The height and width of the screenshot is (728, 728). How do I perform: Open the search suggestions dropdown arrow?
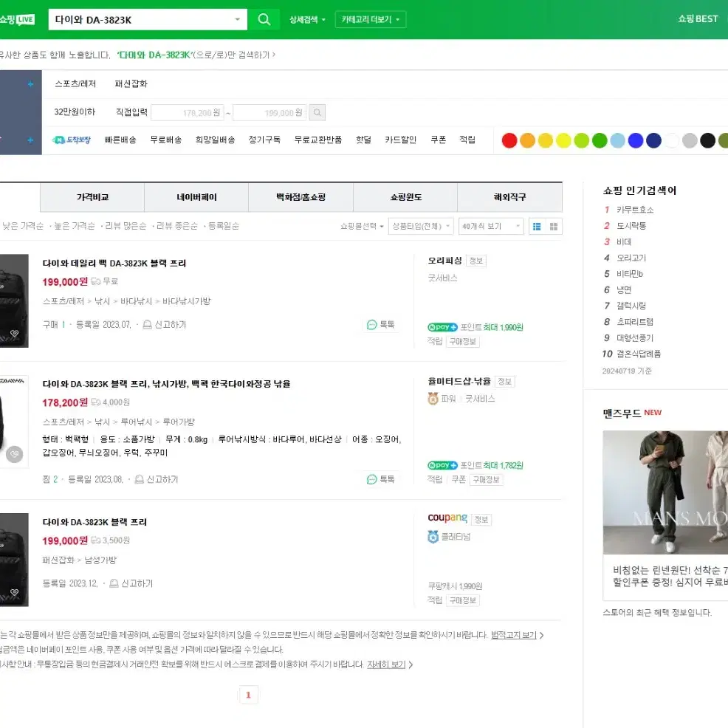(237, 19)
